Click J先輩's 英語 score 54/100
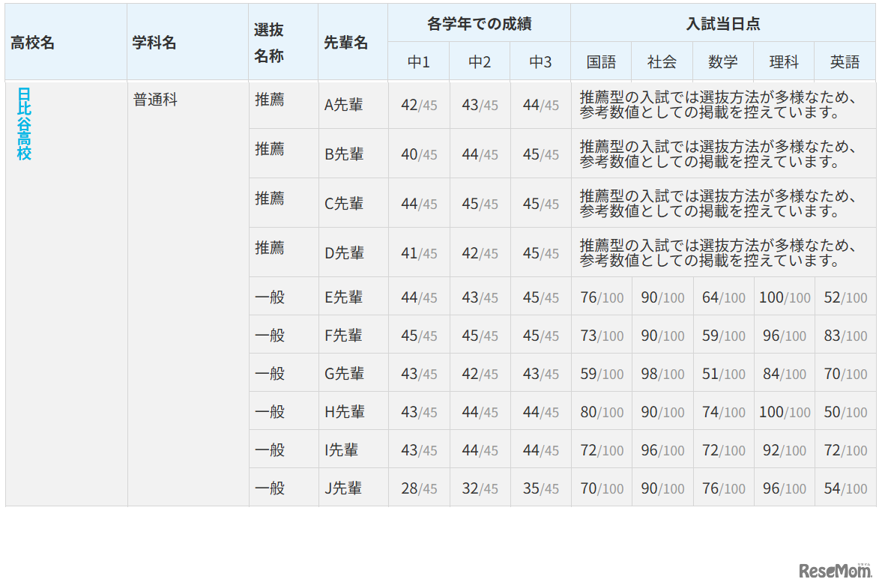Viewport: 882px width, 588px height. (x=845, y=488)
